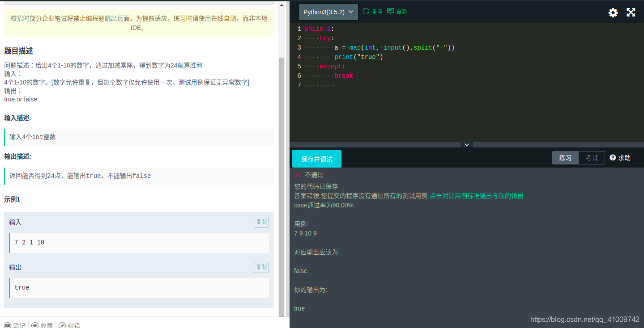The width and height of the screenshot is (644, 328).
Task: Click the 笔记 notes icon
Action: [x=8, y=325]
